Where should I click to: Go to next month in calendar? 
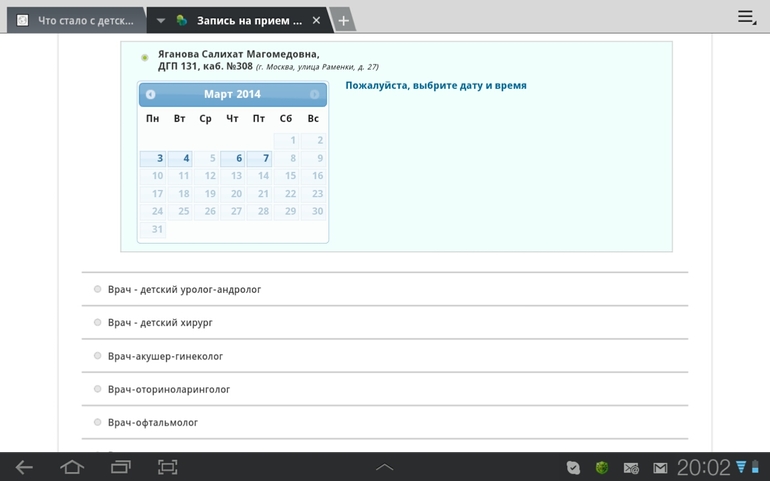314,94
